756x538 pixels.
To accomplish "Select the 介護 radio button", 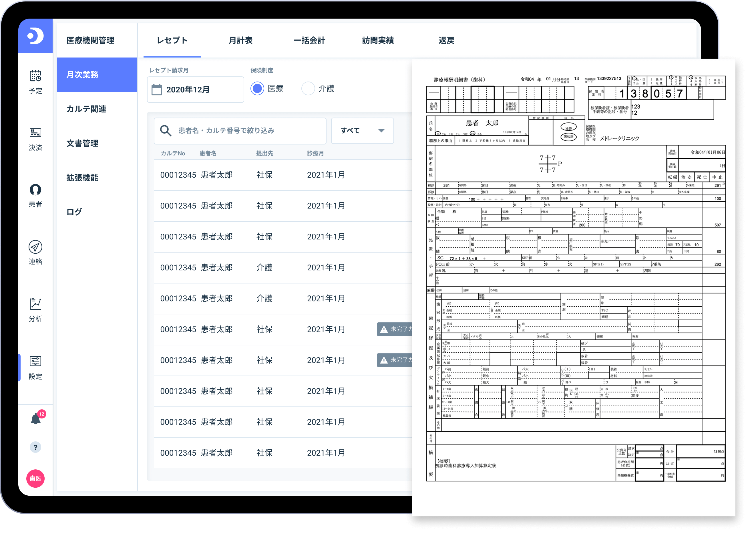I will [x=308, y=88].
